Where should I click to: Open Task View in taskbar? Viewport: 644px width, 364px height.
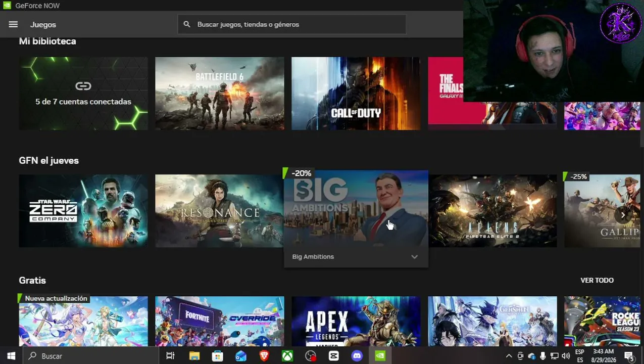170,356
